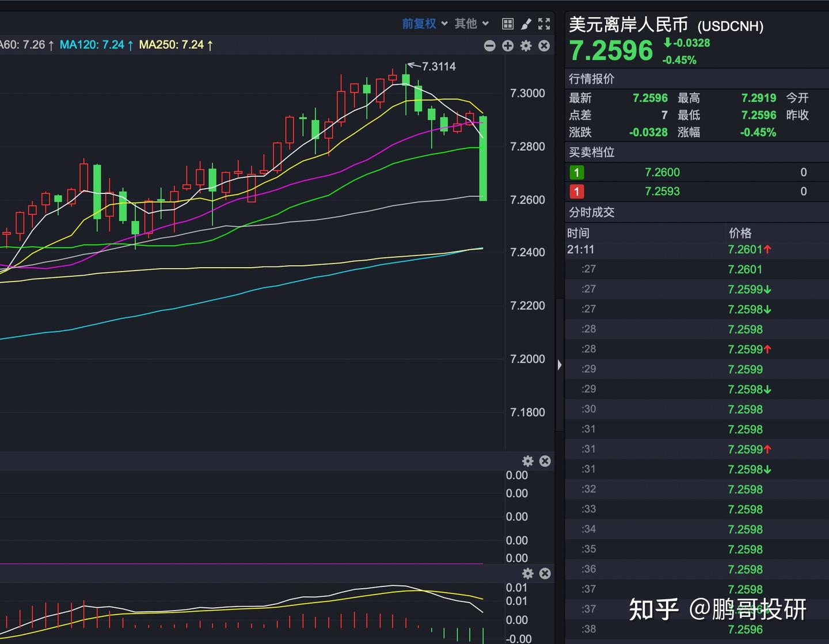Select the 买卖档位 section header
This screenshot has height=644, width=829.
point(591,152)
